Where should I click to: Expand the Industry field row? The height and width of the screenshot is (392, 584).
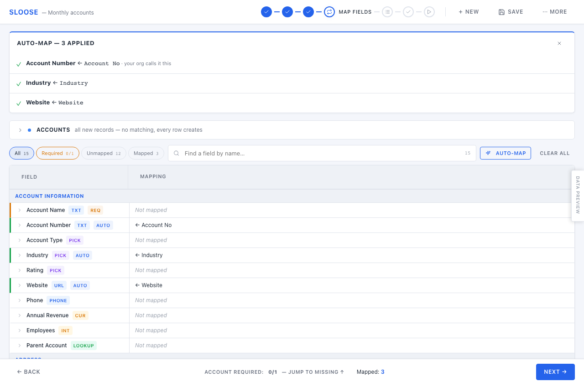coord(20,255)
